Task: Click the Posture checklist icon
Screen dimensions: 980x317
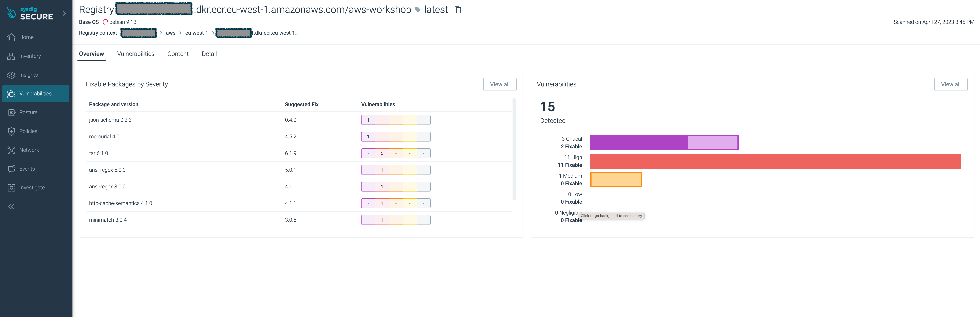Action: click(11, 112)
